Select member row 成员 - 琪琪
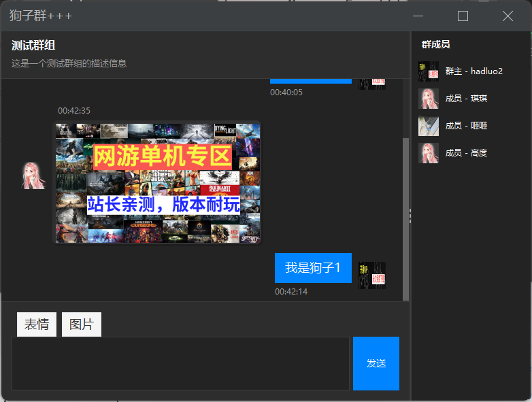The width and height of the screenshot is (532, 402). [471, 99]
